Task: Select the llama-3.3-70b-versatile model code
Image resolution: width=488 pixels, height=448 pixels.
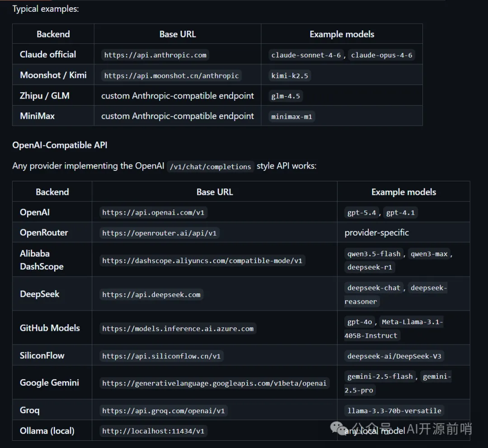Action: click(x=394, y=411)
